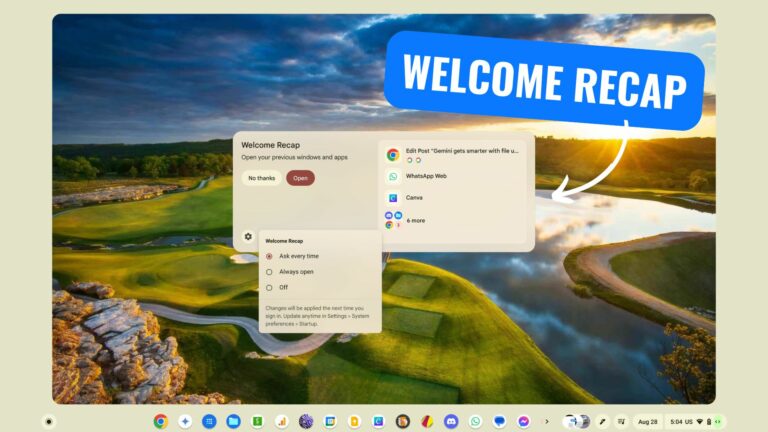Launch WhatsApp from the shelf

tap(475, 421)
